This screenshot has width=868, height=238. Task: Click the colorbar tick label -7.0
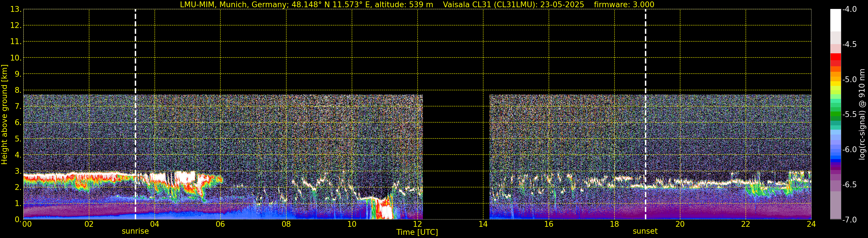point(849,220)
